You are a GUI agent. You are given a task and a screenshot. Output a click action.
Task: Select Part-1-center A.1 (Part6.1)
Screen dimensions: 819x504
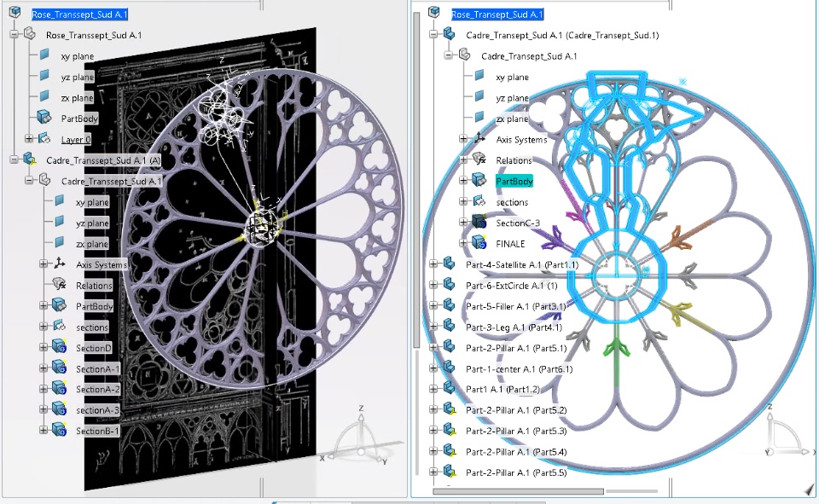(x=520, y=369)
